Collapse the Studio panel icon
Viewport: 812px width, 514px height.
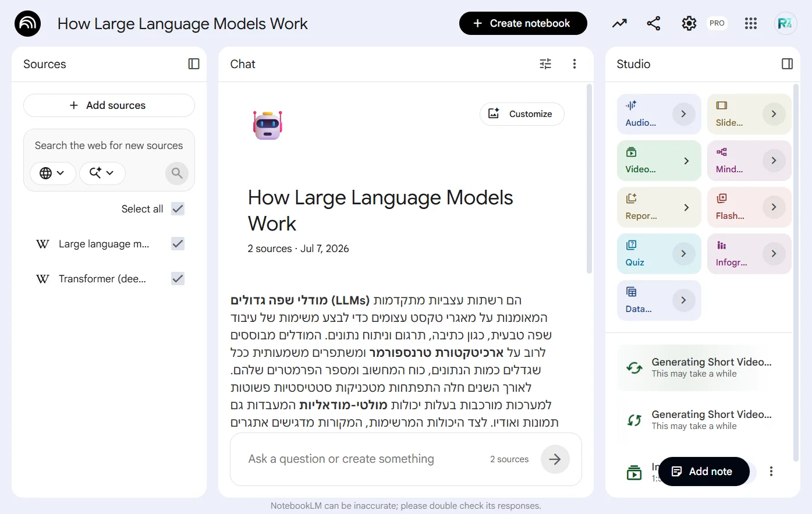pos(787,64)
